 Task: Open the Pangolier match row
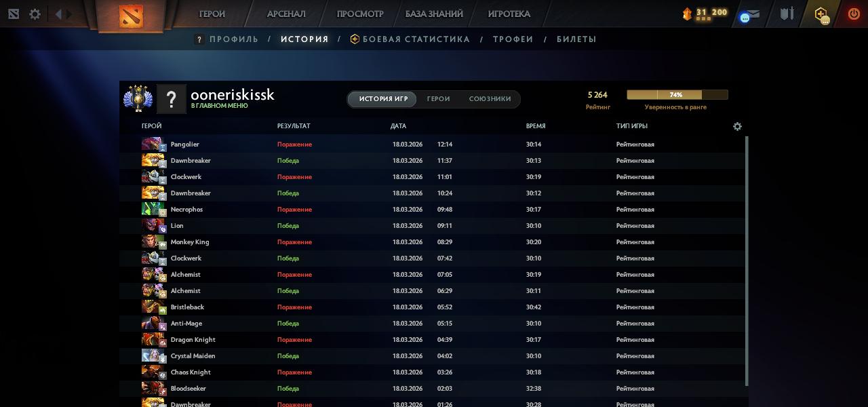(434, 144)
